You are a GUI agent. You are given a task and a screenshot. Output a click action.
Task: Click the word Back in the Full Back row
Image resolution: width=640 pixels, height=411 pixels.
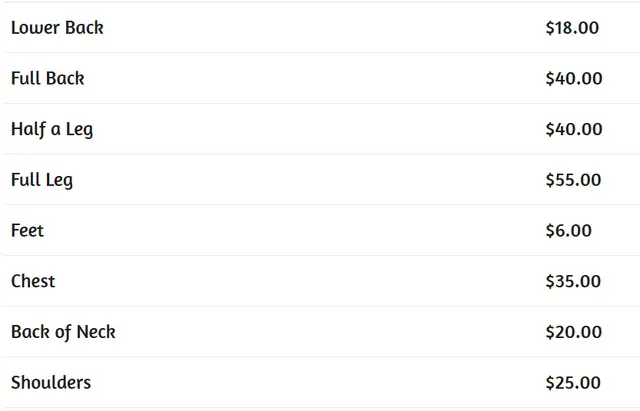pyautogui.click(x=65, y=78)
